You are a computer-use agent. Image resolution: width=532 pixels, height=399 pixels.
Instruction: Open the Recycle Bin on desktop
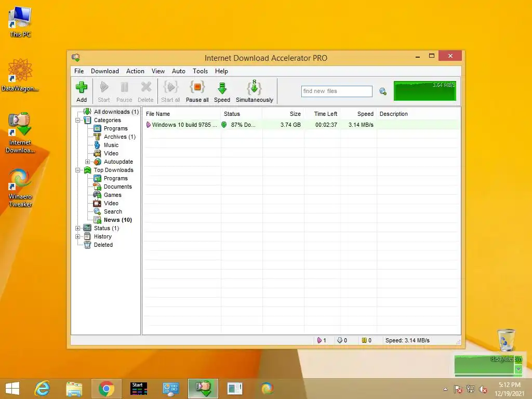click(506, 340)
